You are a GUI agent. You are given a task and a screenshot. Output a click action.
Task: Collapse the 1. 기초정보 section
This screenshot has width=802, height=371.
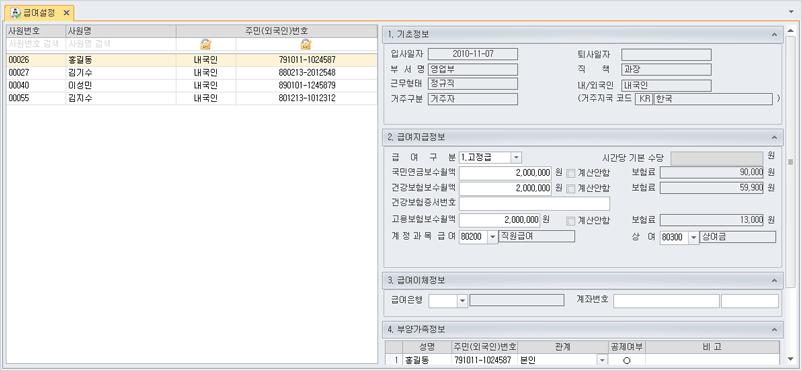click(x=774, y=35)
